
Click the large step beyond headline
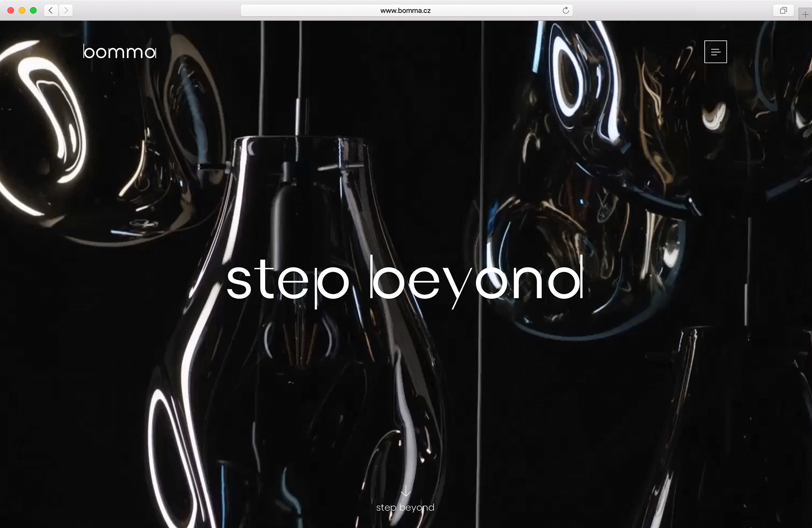tap(405, 282)
